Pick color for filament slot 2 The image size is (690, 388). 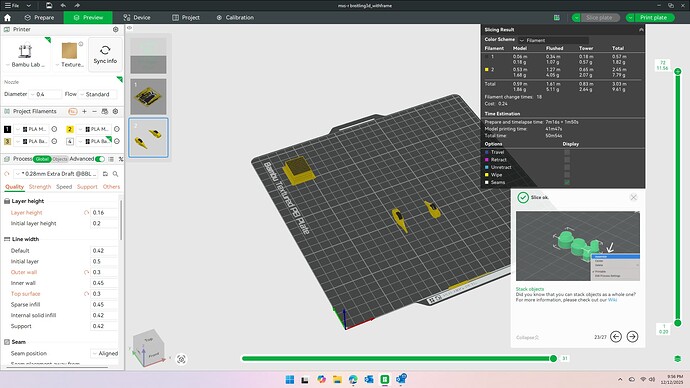pos(70,129)
